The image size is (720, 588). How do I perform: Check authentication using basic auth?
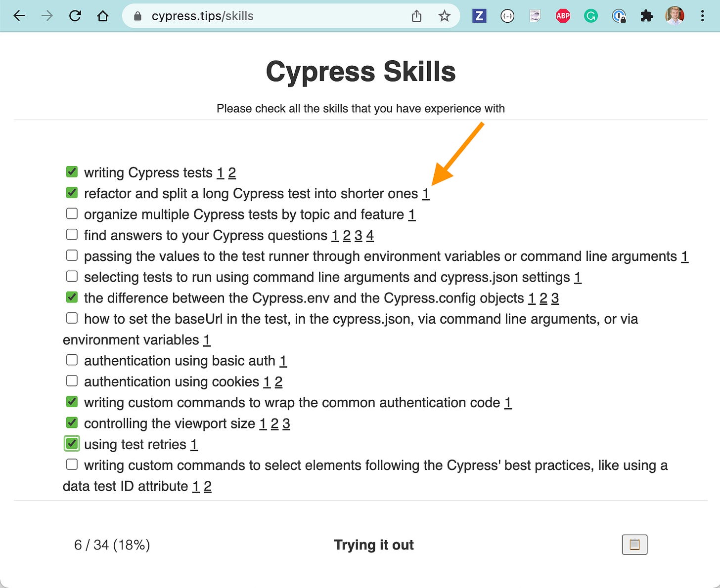click(72, 360)
